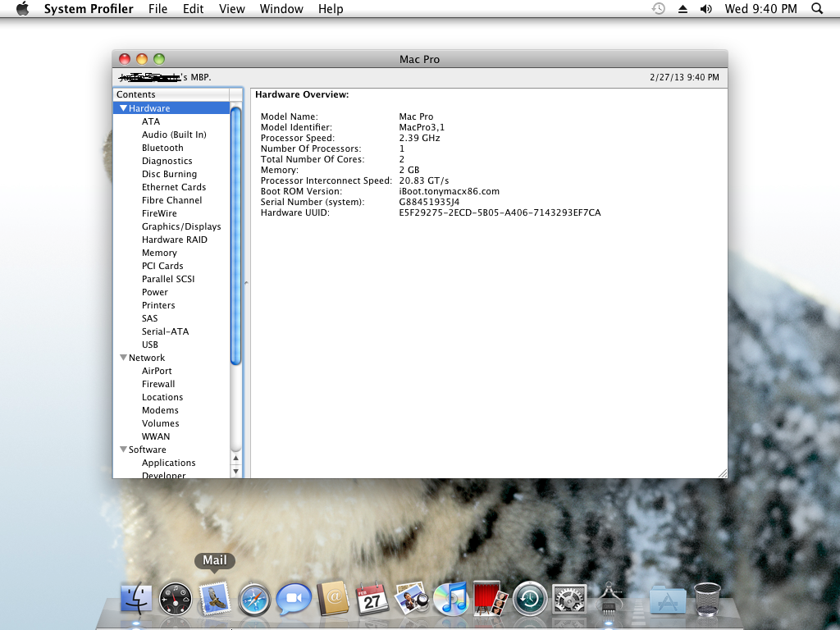Image resolution: width=840 pixels, height=630 pixels.
Task: Collapse the Hardware category
Action: click(x=123, y=108)
